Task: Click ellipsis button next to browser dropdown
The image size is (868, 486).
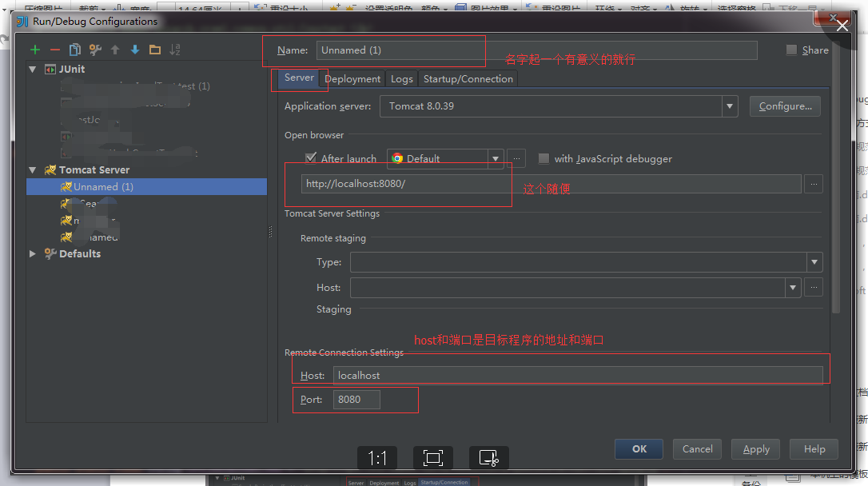Action: 516,159
